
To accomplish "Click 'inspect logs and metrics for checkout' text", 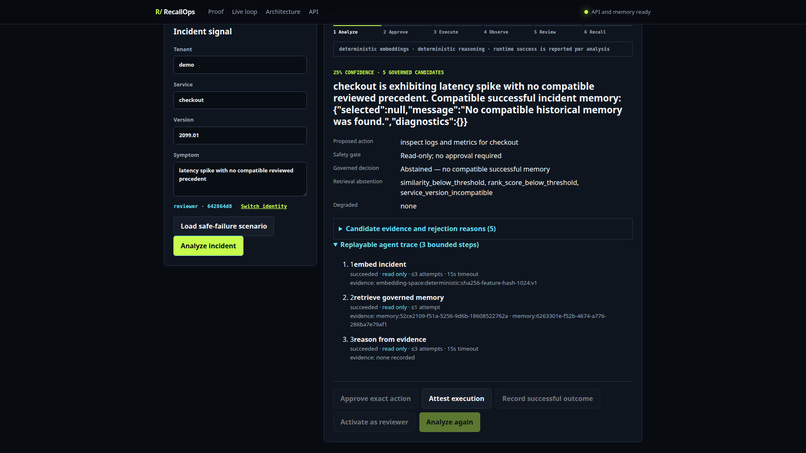I will (x=459, y=142).
